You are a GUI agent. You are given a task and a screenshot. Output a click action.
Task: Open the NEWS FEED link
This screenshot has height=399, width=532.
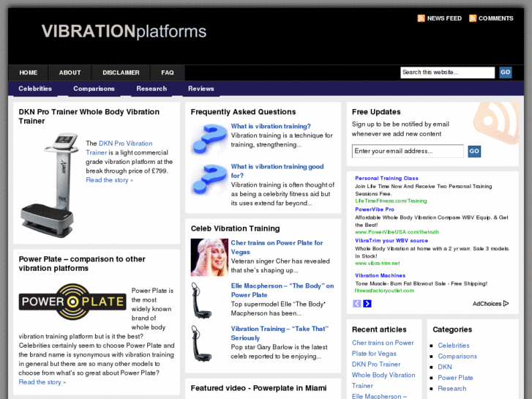[444, 18]
